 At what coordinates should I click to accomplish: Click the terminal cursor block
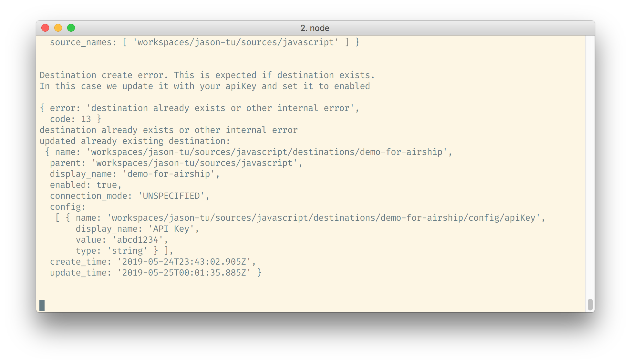42,305
